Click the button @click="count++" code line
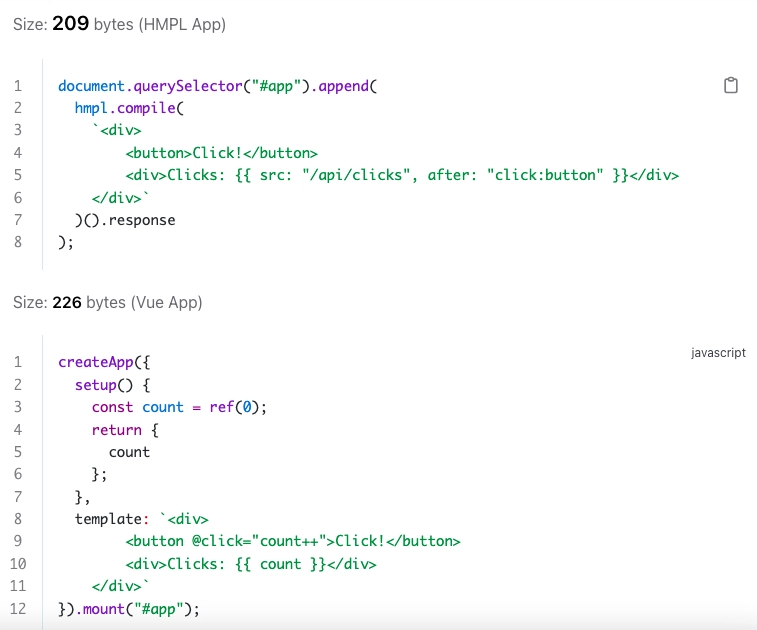Viewport: 757px width, 630px height. [293, 541]
